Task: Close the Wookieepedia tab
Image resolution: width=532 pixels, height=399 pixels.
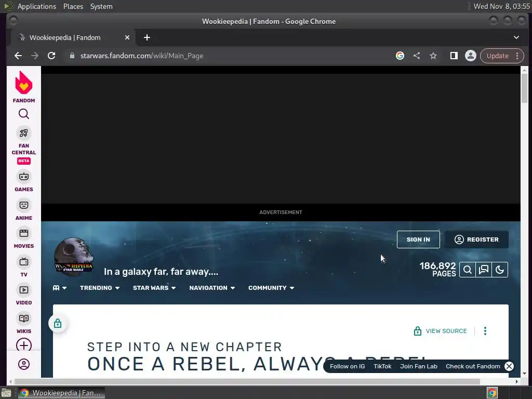Action: [x=127, y=37]
